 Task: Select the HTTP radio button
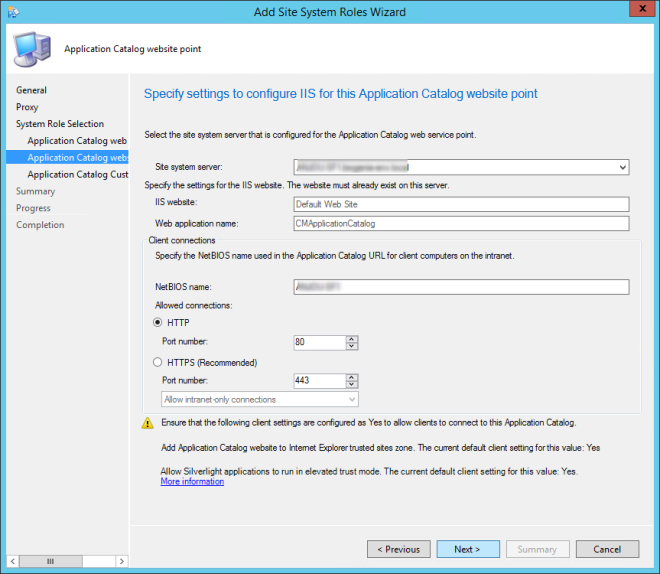pos(157,322)
